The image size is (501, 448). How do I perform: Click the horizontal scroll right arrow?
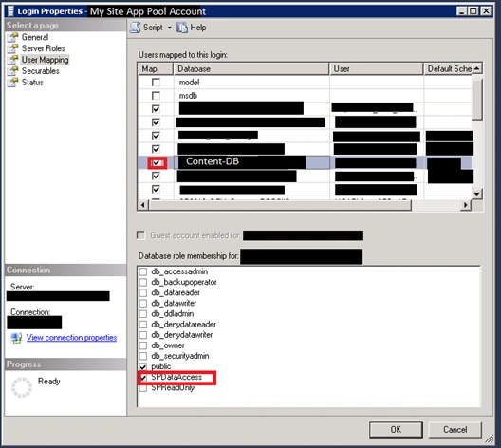point(466,205)
